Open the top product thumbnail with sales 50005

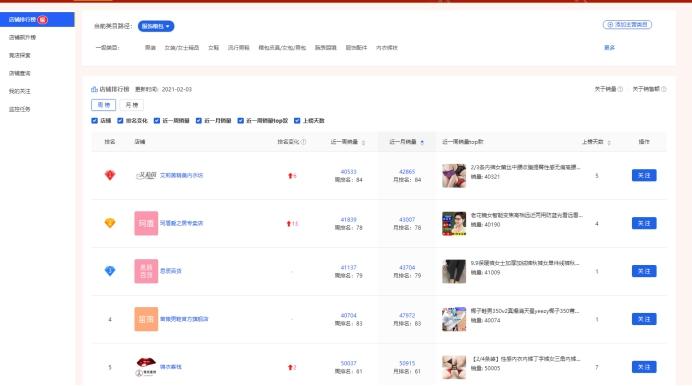[x=454, y=367]
